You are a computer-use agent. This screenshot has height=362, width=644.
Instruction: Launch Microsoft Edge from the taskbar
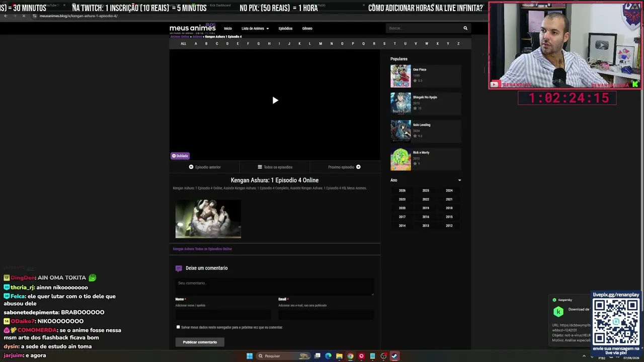(x=329, y=356)
